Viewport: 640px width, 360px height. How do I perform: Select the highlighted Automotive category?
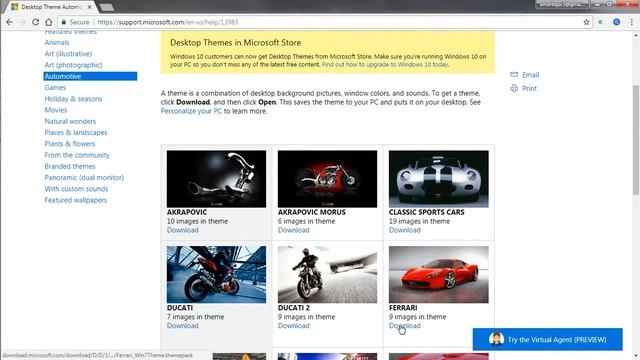click(x=90, y=76)
